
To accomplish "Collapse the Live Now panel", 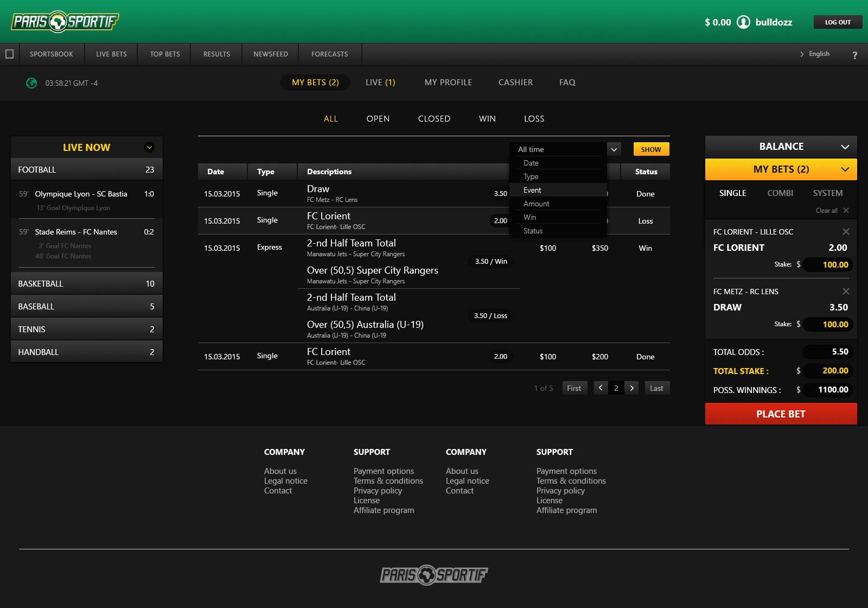I will coord(149,147).
